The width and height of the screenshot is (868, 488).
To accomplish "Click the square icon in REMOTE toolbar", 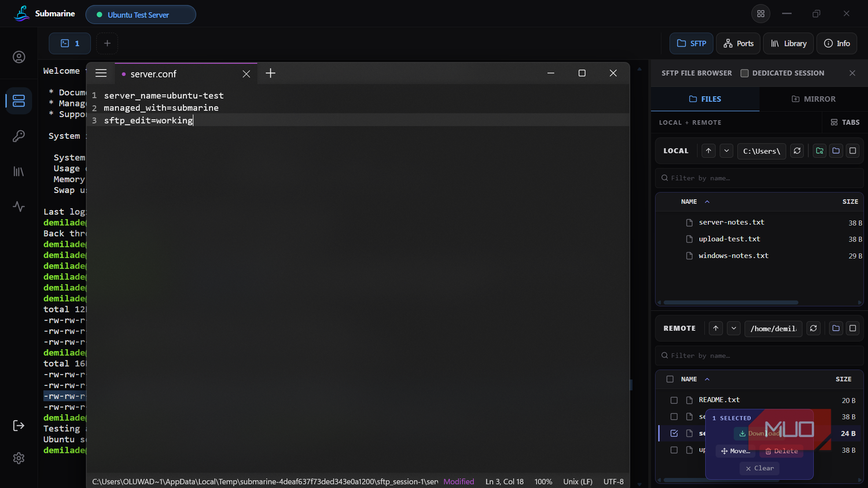I will point(852,328).
